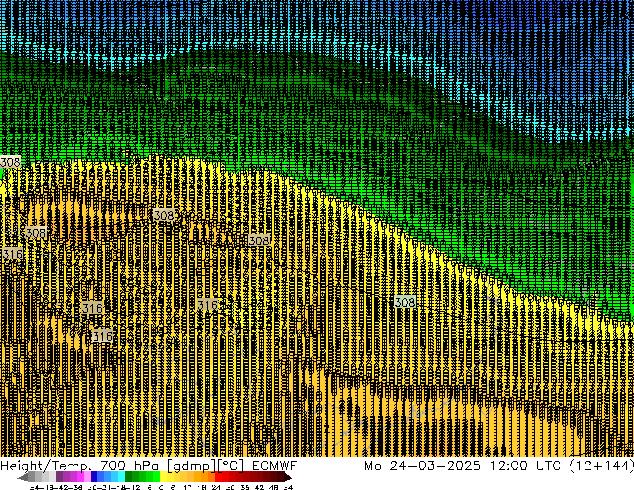Click the '[gdmp]' unit text
634x490 pixels.
190,466
